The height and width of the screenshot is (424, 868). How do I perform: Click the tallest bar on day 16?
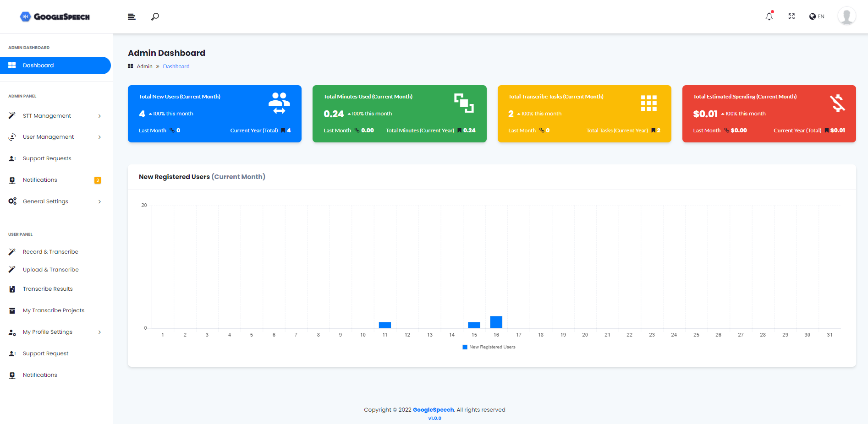(x=496, y=322)
